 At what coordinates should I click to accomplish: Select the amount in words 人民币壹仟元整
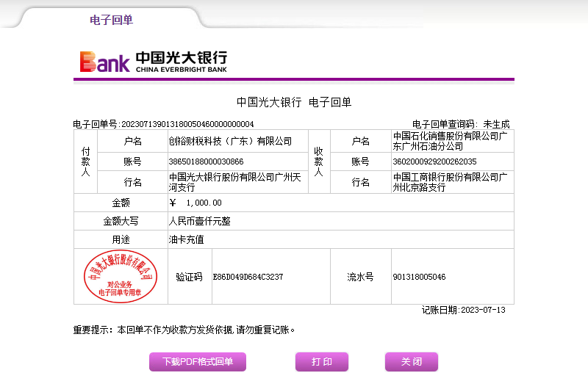tap(200, 221)
